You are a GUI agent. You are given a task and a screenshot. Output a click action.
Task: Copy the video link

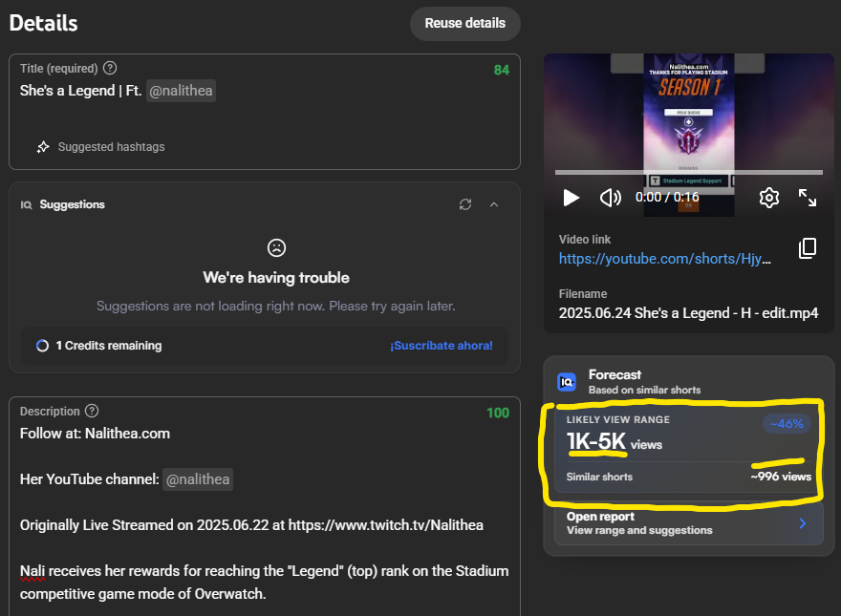click(808, 248)
